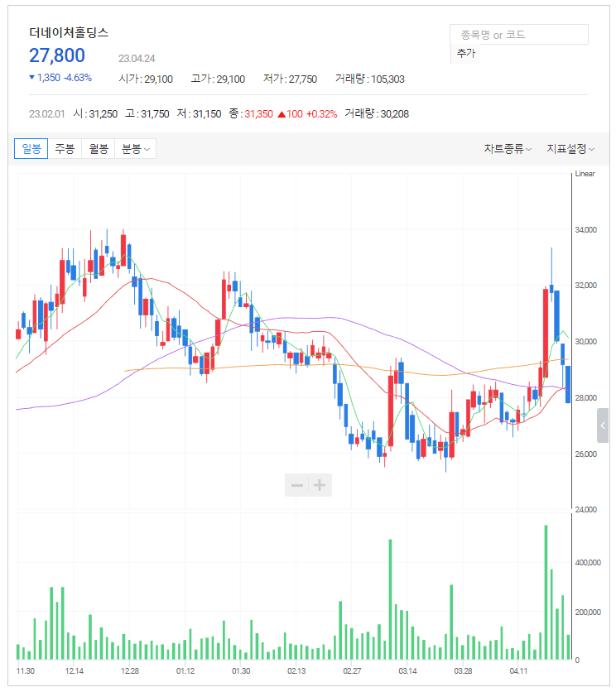Zoom in the chart with plus button

click(x=320, y=485)
